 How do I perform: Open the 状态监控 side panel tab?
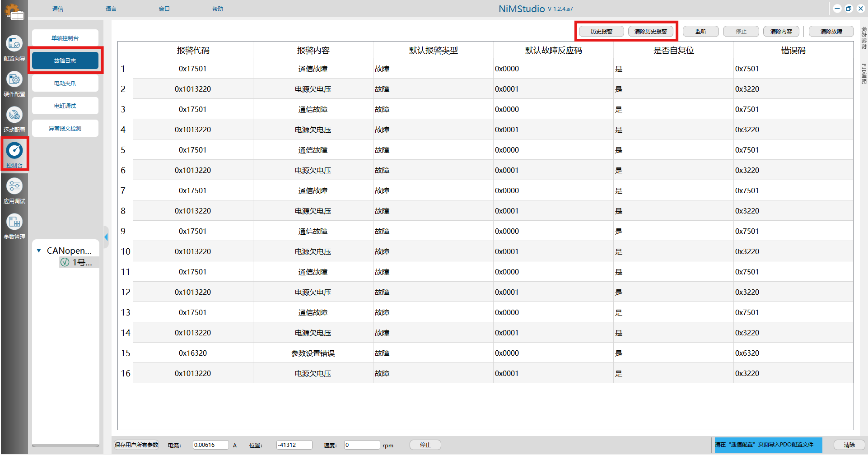click(863, 38)
